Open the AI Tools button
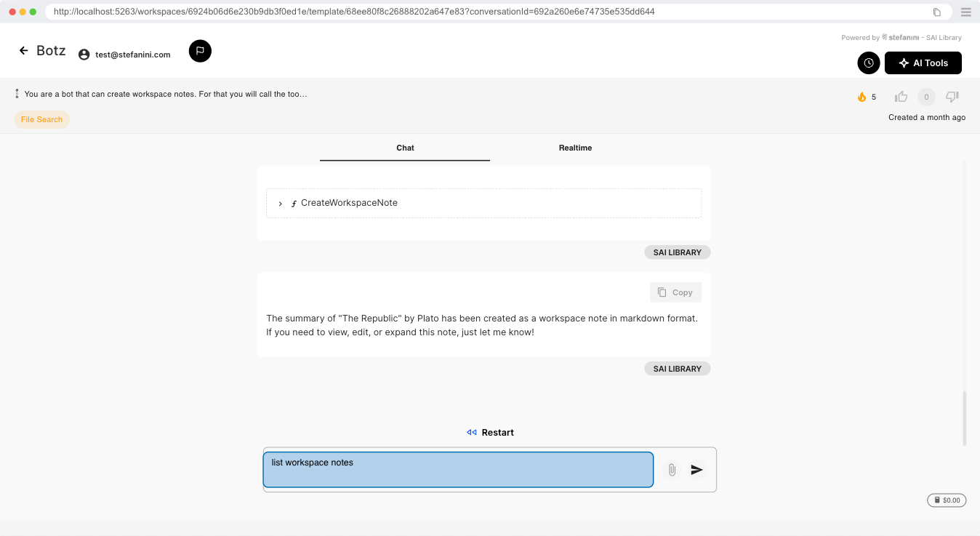The width and height of the screenshot is (980, 536). click(x=923, y=63)
